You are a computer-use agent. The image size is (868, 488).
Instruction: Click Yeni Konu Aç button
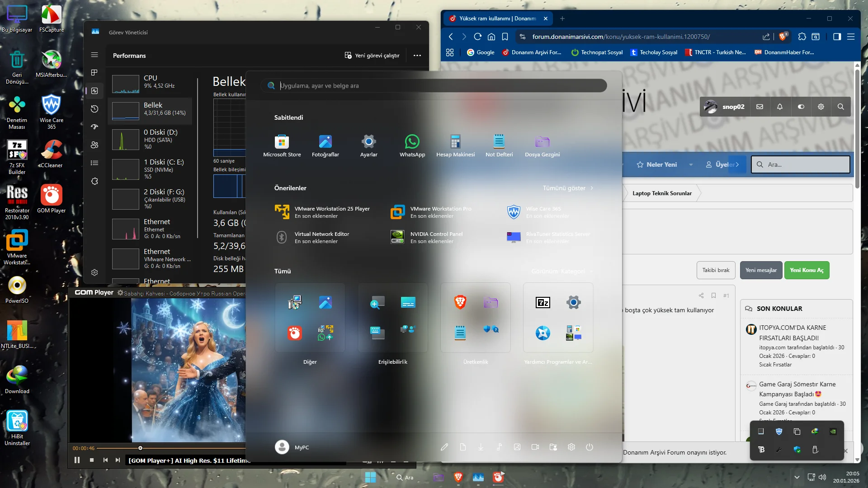coord(806,270)
